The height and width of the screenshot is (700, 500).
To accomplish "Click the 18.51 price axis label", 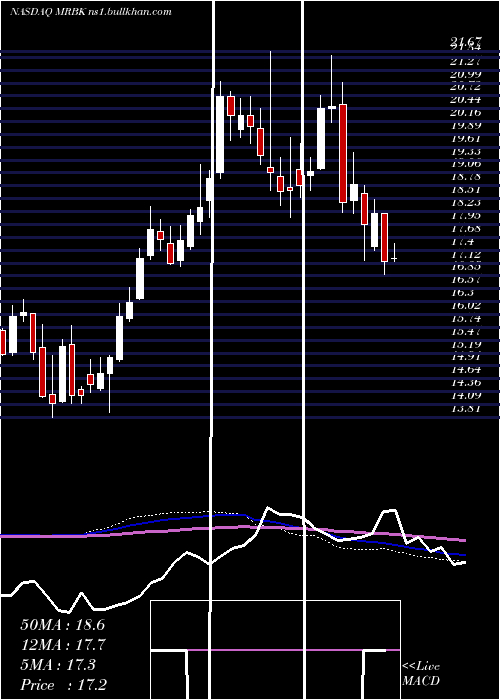I will (x=466, y=189).
